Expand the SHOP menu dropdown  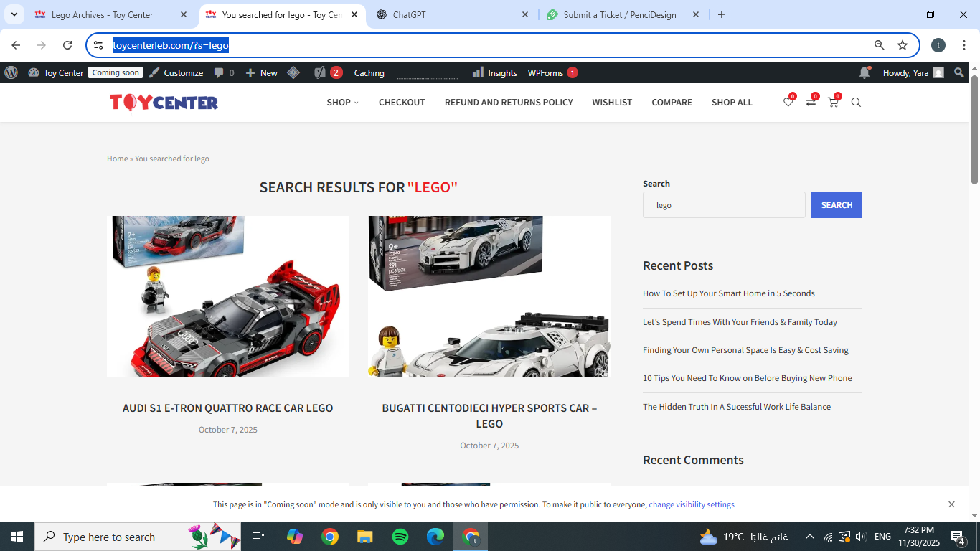(x=342, y=103)
